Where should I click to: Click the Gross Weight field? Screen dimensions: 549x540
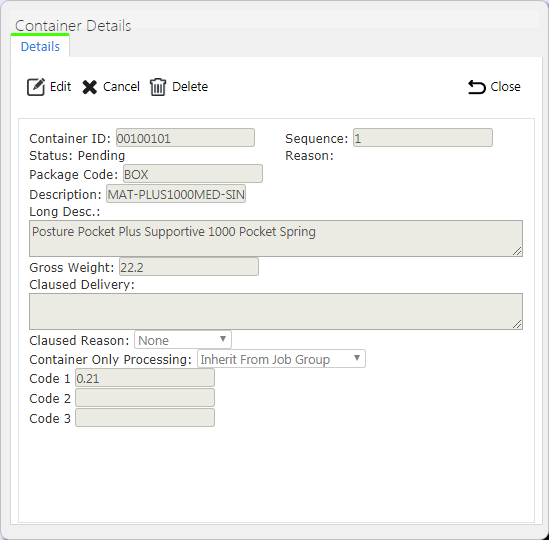click(x=189, y=267)
